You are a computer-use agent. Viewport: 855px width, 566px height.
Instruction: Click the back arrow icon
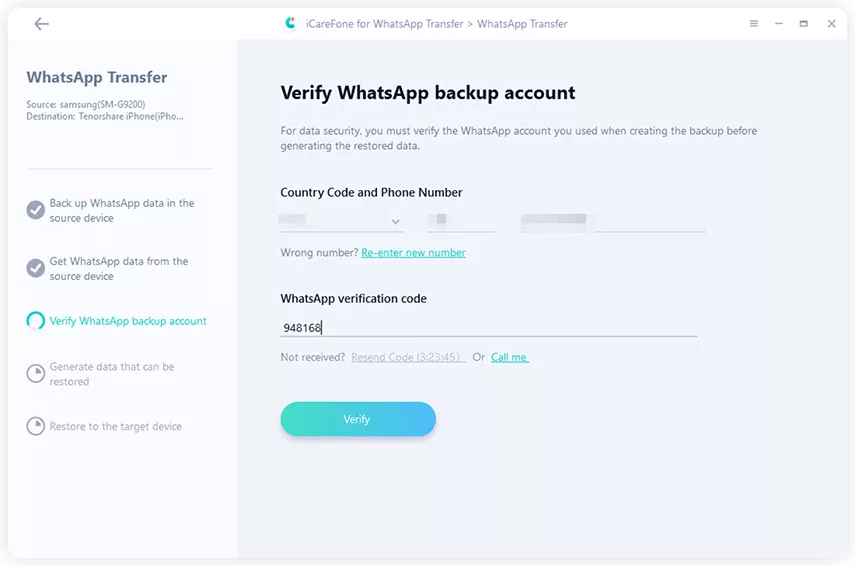41,24
